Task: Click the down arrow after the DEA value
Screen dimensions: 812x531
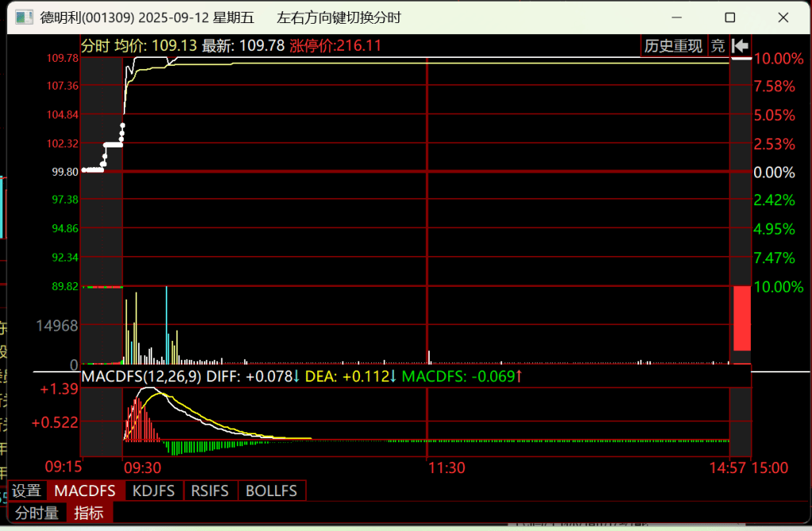Action: pyautogui.click(x=393, y=376)
